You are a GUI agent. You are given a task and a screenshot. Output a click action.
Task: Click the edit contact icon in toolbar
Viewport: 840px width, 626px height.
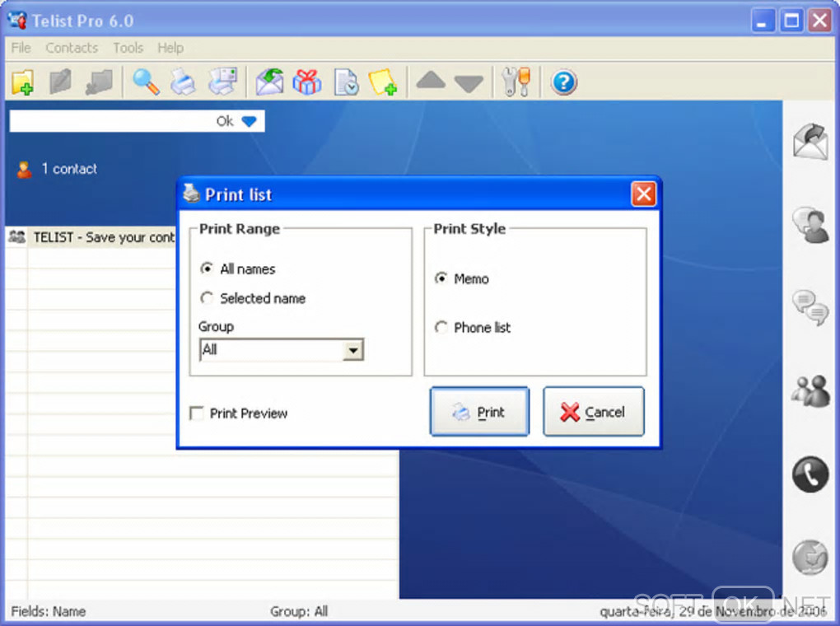(60, 82)
